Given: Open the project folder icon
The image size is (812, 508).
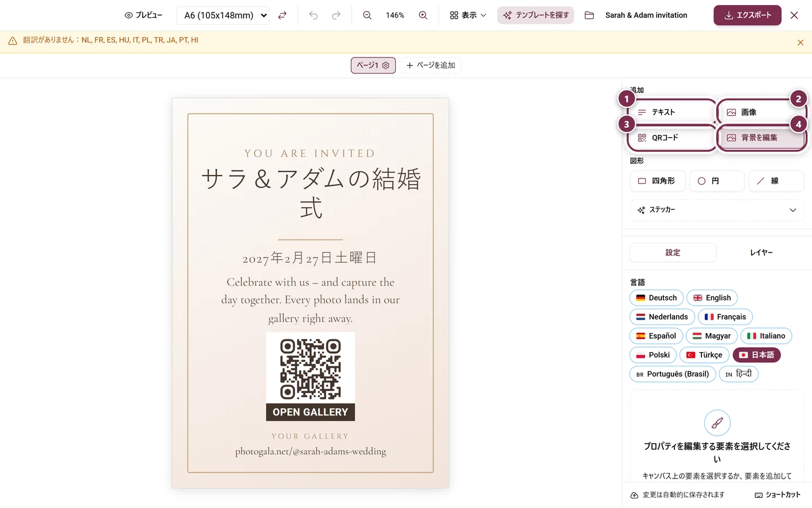Looking at the screenshot, I should (x=589, y=15).
